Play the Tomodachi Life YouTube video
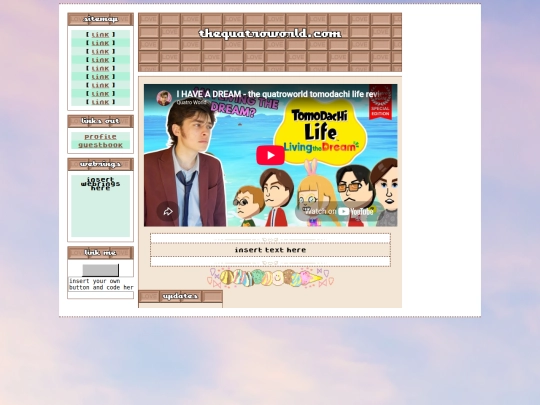The image size is (540, 405). [x=270, y=155]
